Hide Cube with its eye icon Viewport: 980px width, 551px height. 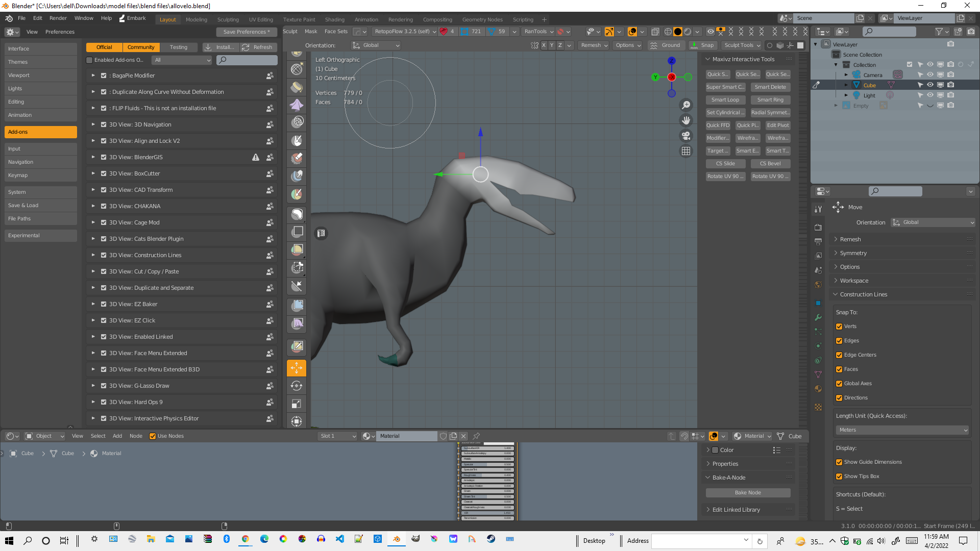tap(930, 85)
